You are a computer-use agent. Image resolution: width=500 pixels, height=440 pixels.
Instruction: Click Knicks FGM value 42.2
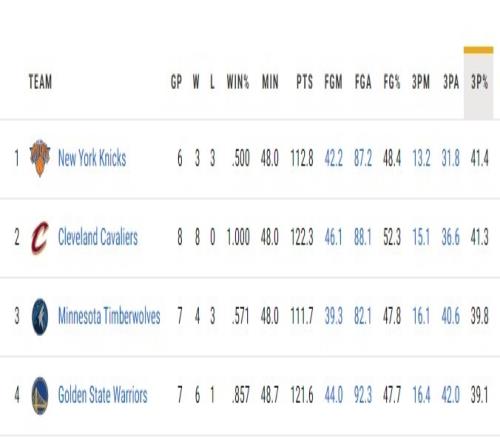(333, 158)
